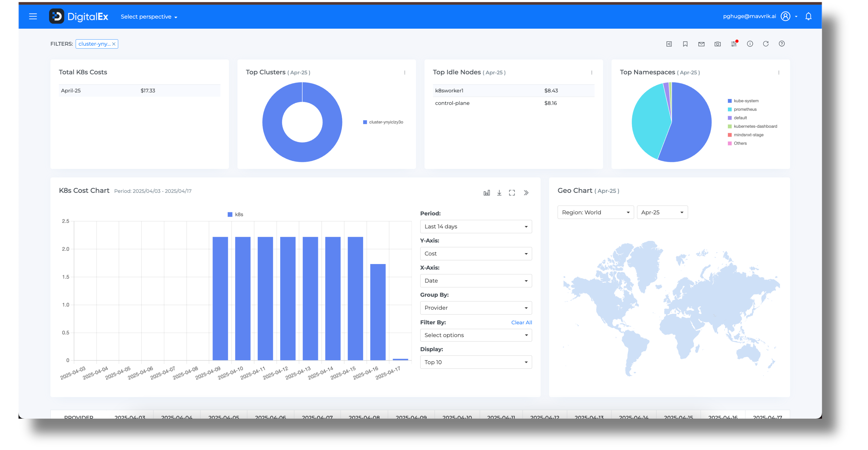Open the Group By Provider dropdown
This screenshot has width=868, height=450.
[x=475, y=308]
